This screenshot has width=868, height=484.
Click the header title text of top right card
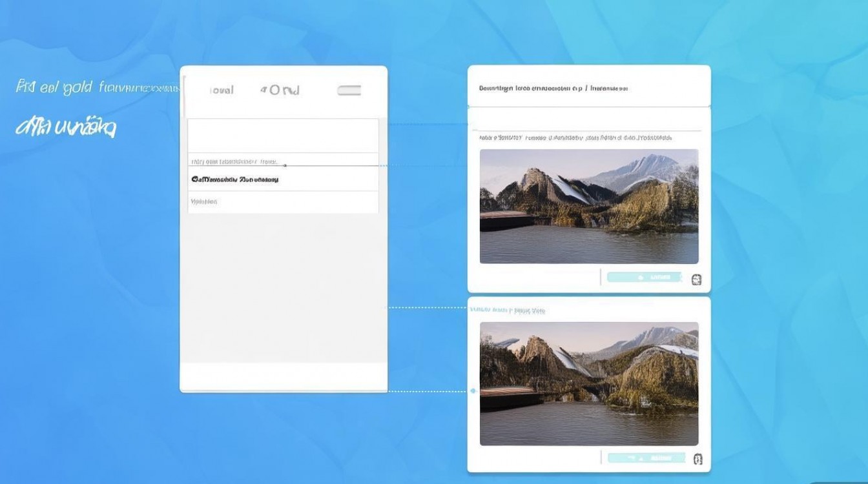point(553,88)
